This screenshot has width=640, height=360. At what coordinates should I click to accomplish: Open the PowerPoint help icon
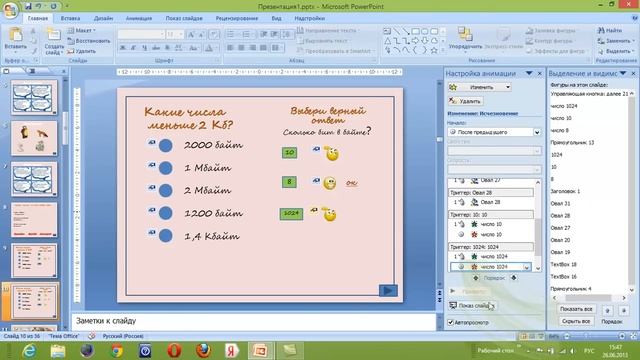click(634, 18)
